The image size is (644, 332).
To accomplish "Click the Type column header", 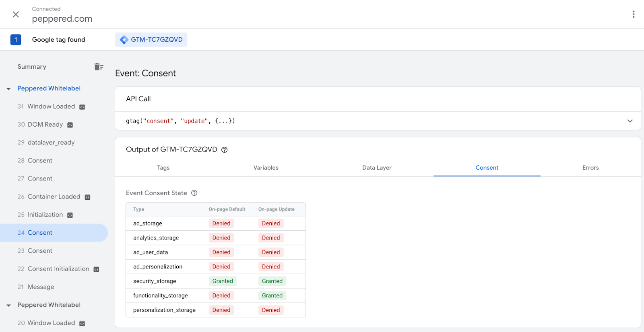I will click(x=138, y=209).
